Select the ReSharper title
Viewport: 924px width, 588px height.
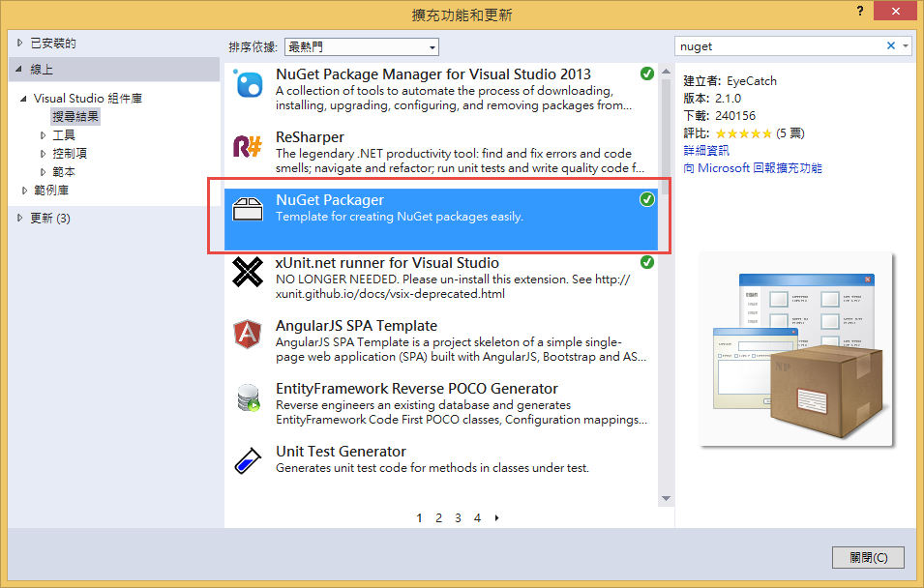pos(310,137)
